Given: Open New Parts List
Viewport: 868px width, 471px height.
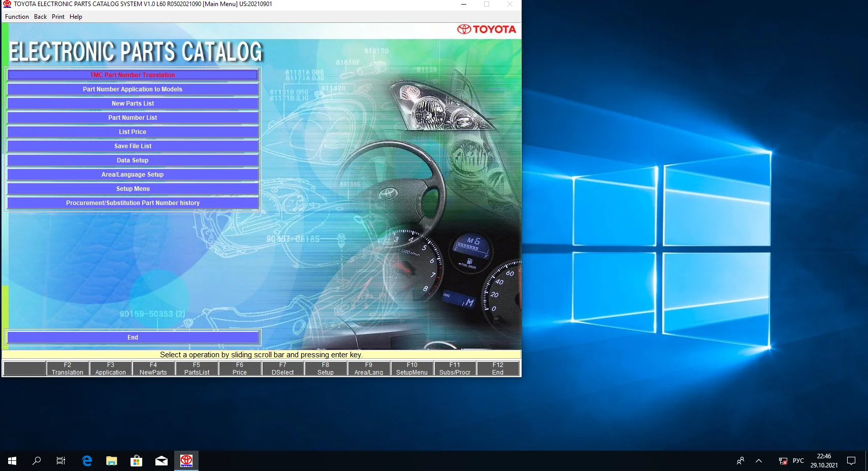Looking at the screenshot, I should [x=133, y=104].
